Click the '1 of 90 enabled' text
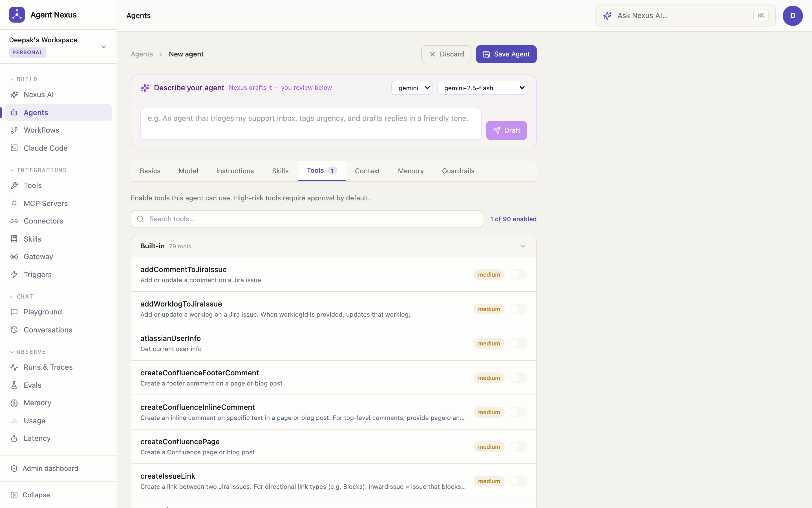Viewport: 812px width, 508px height. pyautogui.click(x=513, y=219)
